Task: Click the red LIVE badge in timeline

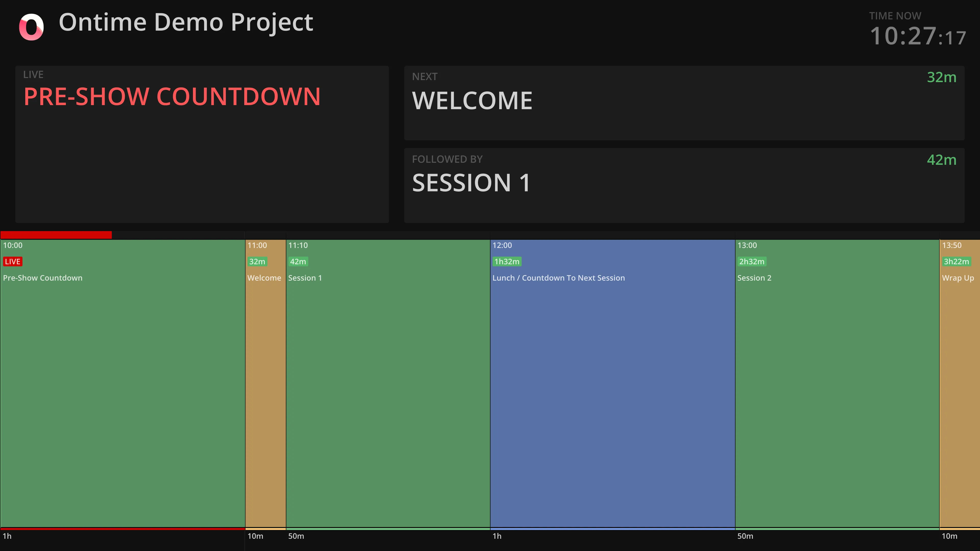Action: (x=13, y=262)
